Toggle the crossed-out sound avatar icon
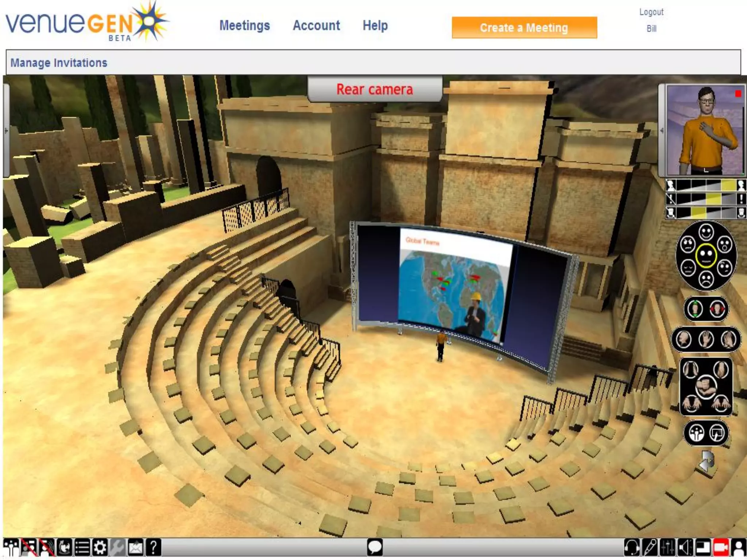The image size is (747, 560). point(47,548)
